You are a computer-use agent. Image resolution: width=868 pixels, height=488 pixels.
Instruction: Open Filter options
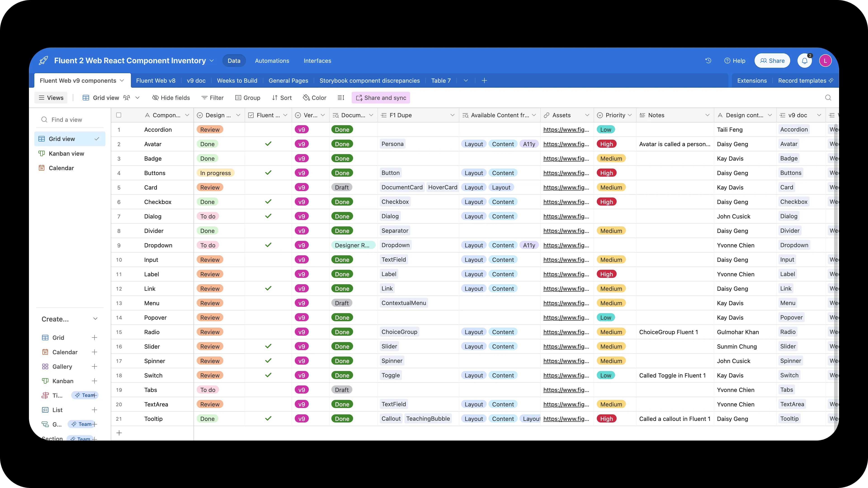tap(212, 98)
